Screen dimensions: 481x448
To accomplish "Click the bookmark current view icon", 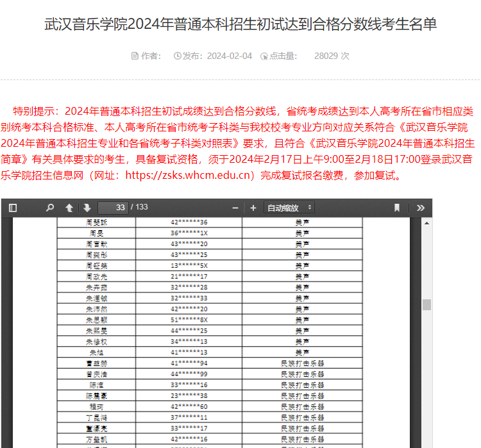I will 397,208.
